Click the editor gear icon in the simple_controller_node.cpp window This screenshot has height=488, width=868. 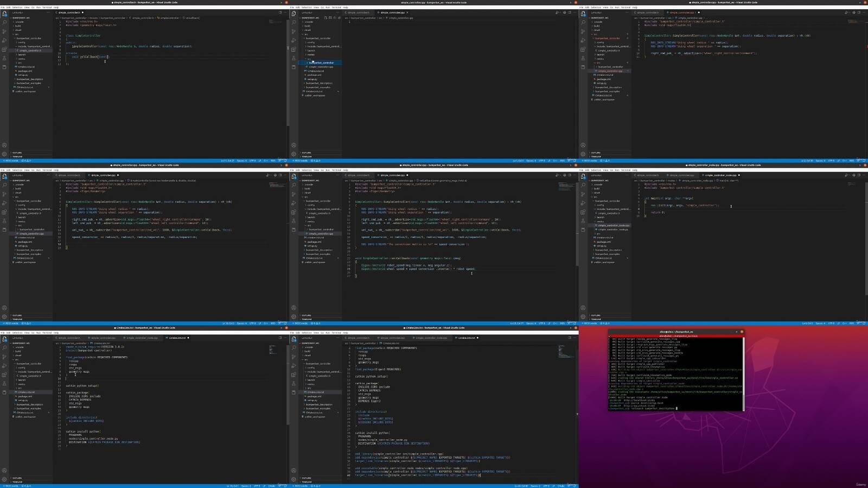(853, 175)
